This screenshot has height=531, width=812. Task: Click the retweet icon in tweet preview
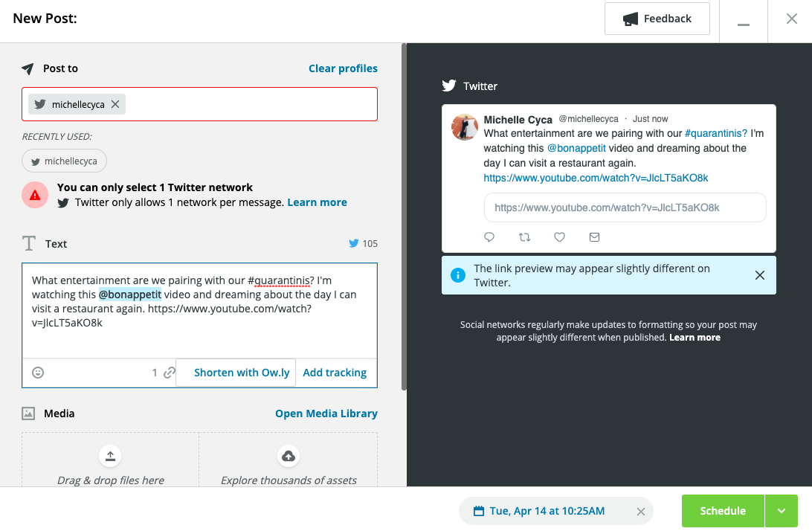(524, 237)
